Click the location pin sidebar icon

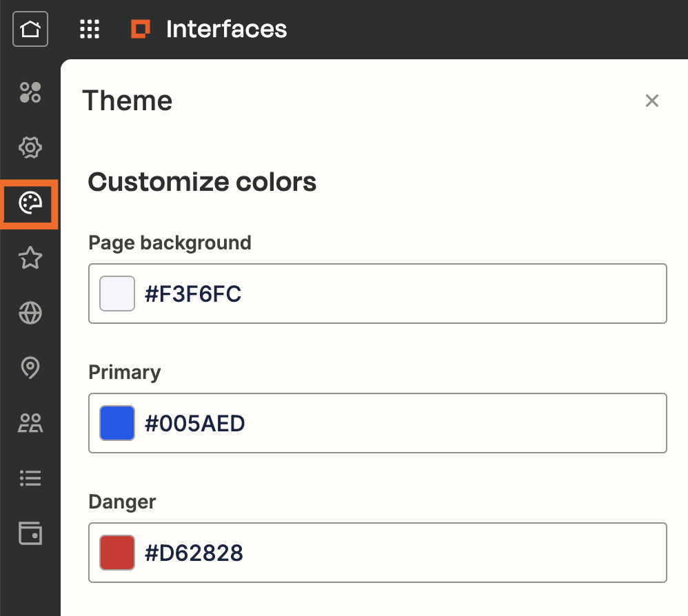(30, 368)
